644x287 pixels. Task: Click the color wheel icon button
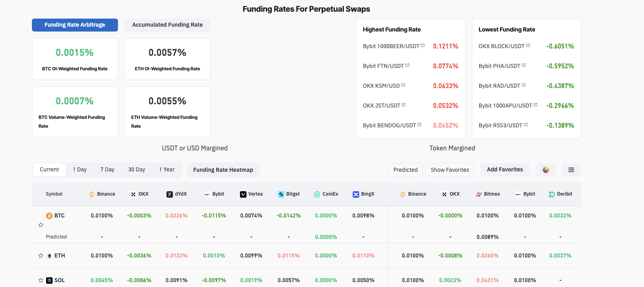pos(545,170)
